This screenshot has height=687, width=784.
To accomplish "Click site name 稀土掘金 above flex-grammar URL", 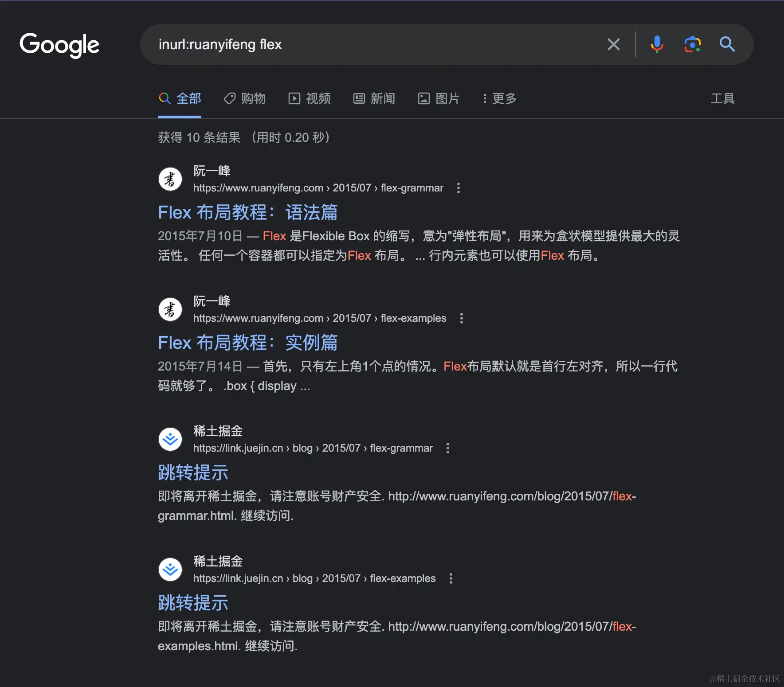I will tap(218, 431).
